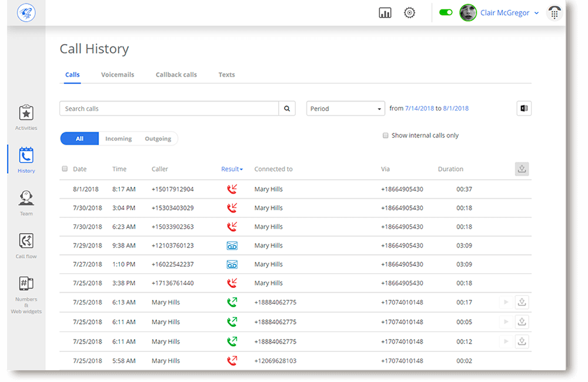Screen dimensions: 588x382
Task: Open the Result column filter dropdown
Action: click(x=232, y=169)
